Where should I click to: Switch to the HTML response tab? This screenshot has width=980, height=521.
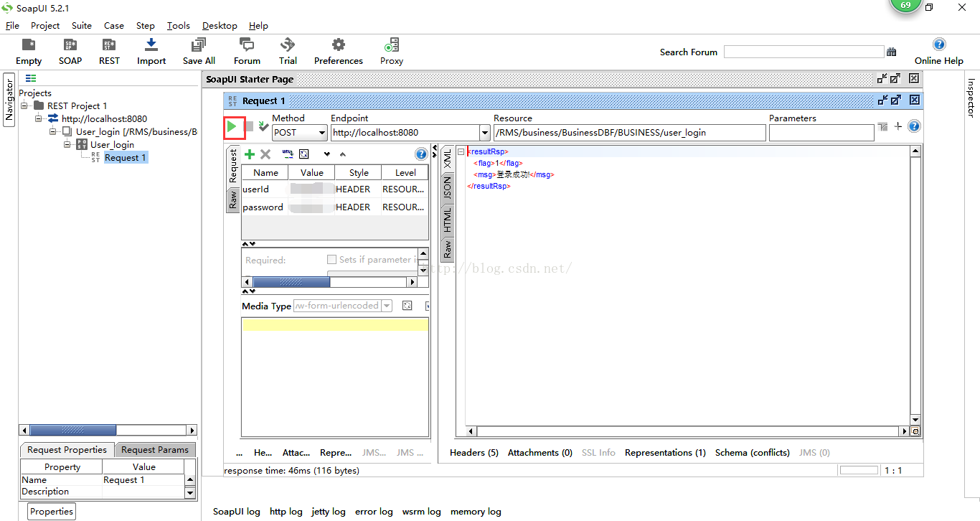coord(448,220)
